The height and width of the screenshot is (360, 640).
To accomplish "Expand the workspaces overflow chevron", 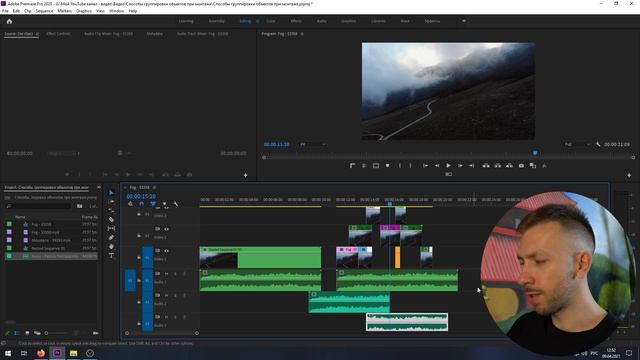I will (464, 21).
